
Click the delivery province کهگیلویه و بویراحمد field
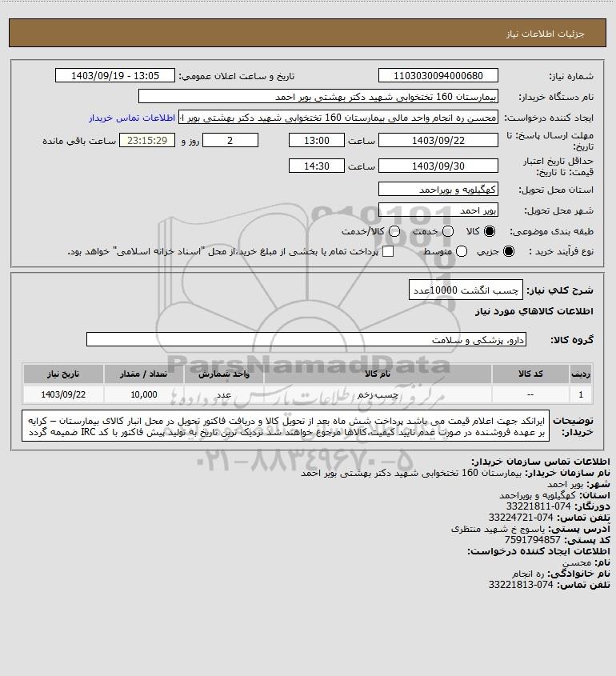(x=438, y=189)
